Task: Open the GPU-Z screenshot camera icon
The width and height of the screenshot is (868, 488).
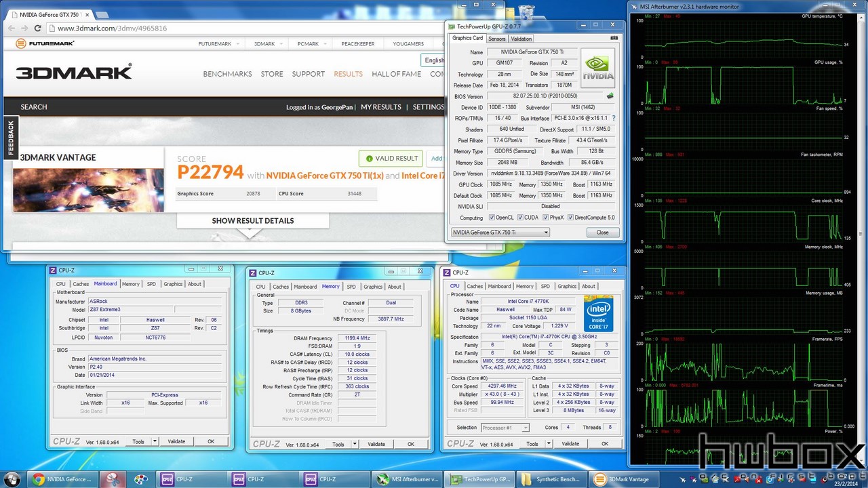Action: click(614, 39)
